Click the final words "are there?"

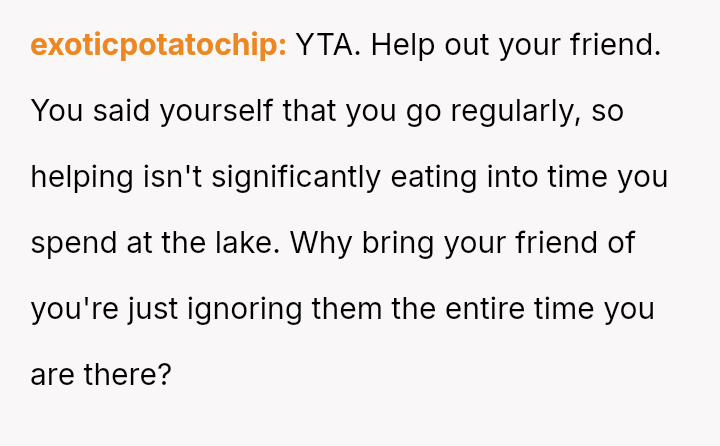101,375
